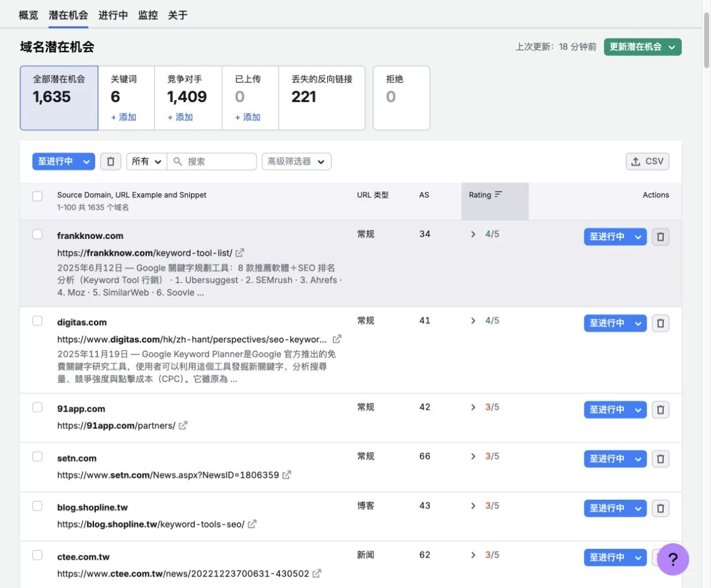
Task: Select the 91app.com row checkbox
Action: (37, 407)
